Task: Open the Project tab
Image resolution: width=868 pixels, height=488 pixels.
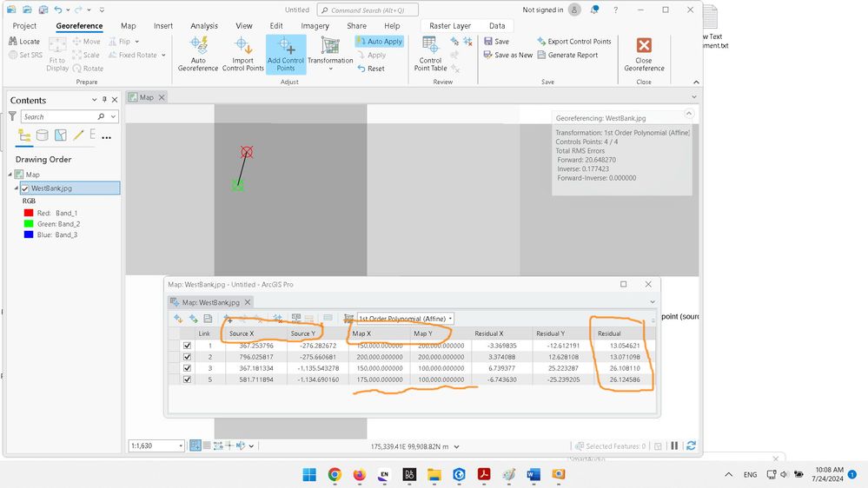Action: pyautogui.click(x=24, y=26)
